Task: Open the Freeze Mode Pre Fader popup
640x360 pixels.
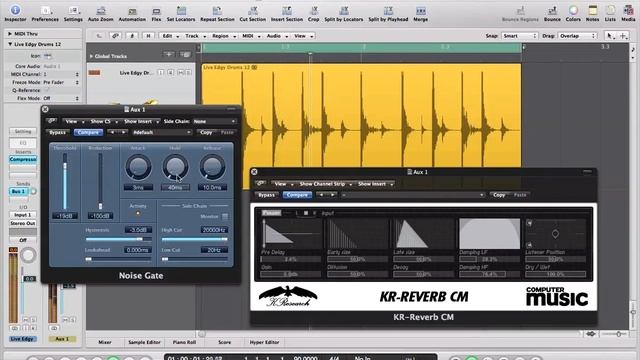Action: 60,82
